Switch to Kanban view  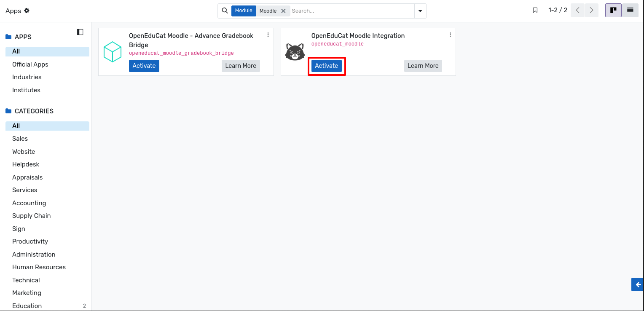pyautogui.click(x=613, y=10)
